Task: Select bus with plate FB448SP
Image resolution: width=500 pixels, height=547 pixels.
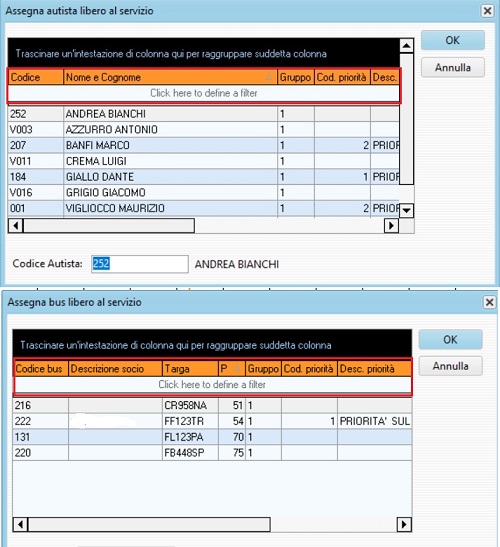Action: coord(212,453)
